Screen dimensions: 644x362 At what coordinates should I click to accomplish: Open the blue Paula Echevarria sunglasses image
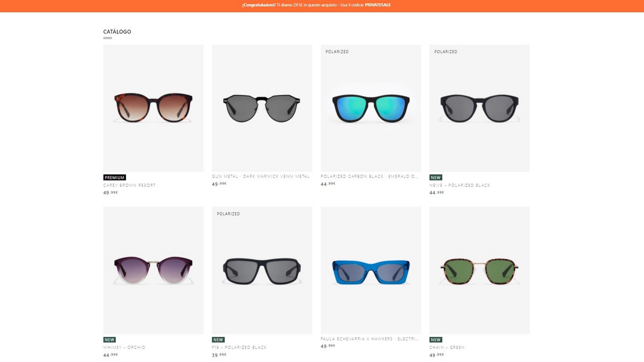pos(371,270)
